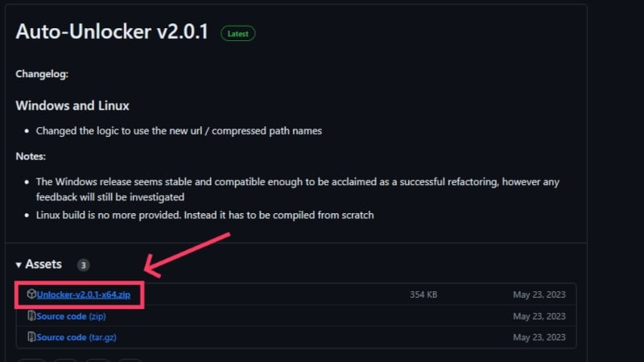Click the Windows and Linux heading

72,105
